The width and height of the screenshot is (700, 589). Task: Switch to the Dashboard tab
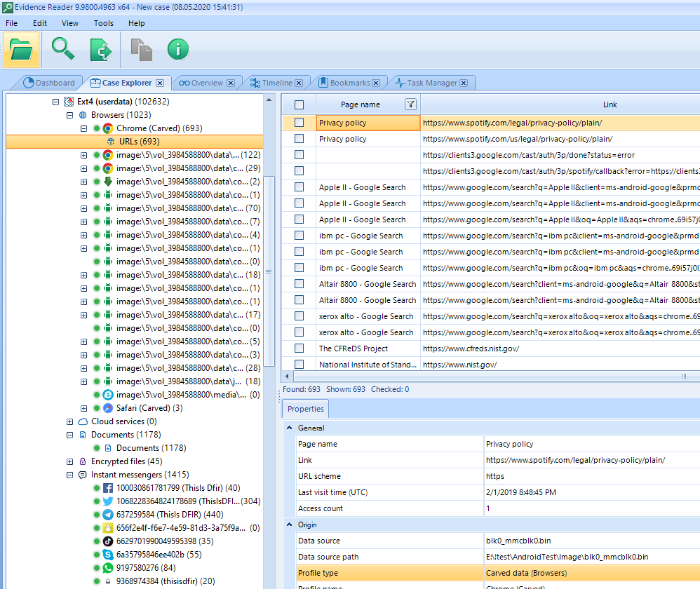(50, 83)
